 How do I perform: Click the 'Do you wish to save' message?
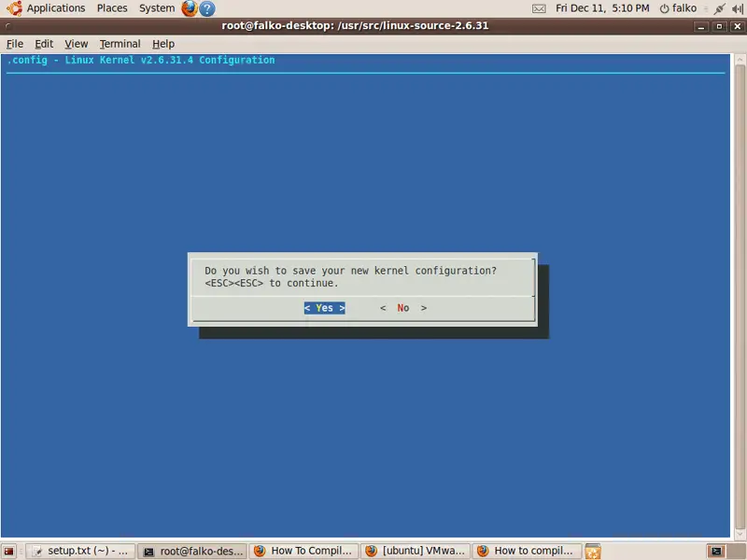[x=351, y=271]
